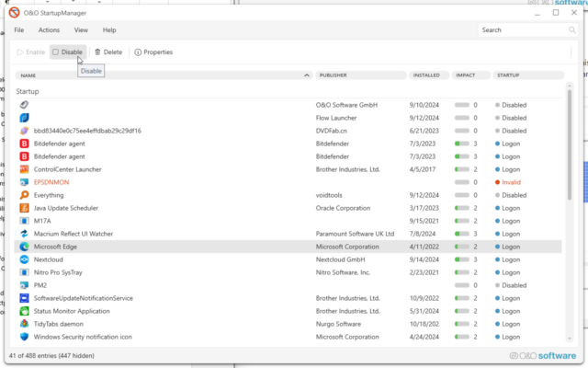Select the Java Update Scheduler name
This screenshot has height=368, width=588.
(x=66, y=208)
